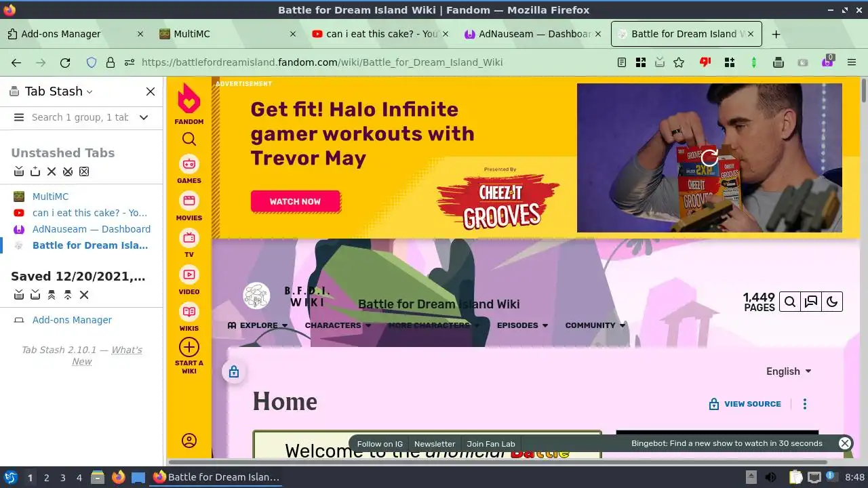
Task: Expand the Explore navigation dropdown
Action: 258,325
